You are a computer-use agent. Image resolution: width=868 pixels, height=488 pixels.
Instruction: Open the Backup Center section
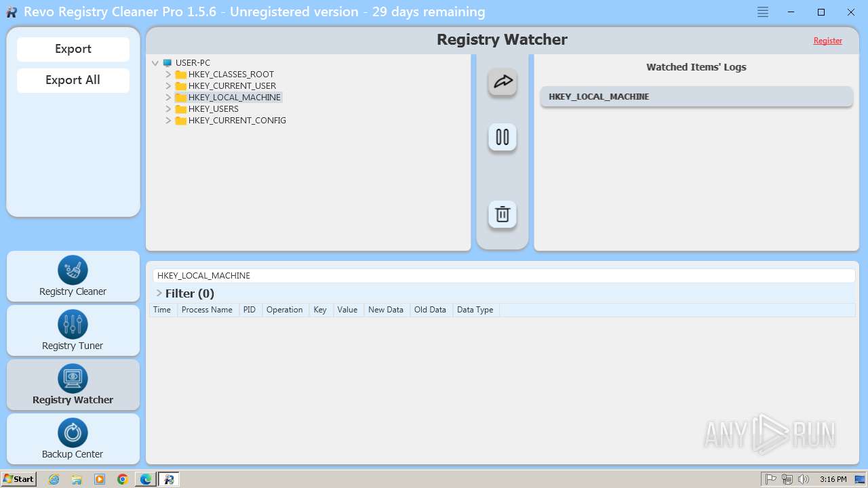pos(73,439)
